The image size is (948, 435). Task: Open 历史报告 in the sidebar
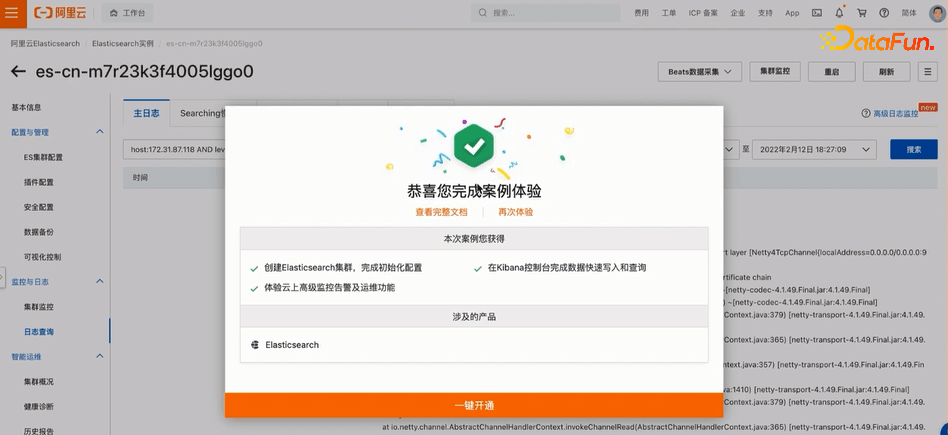(39, 431)
